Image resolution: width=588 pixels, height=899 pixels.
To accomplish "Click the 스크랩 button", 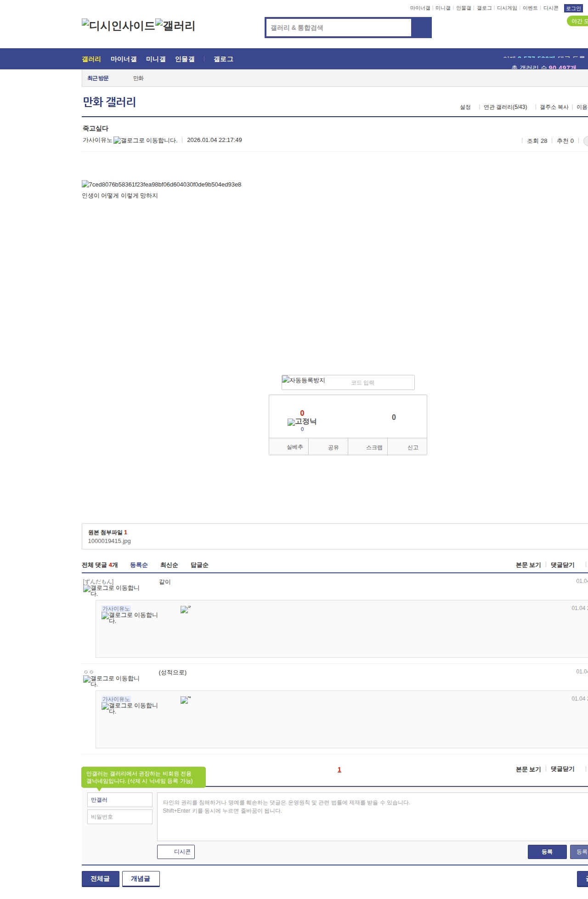I will click(x=368, y=447).
